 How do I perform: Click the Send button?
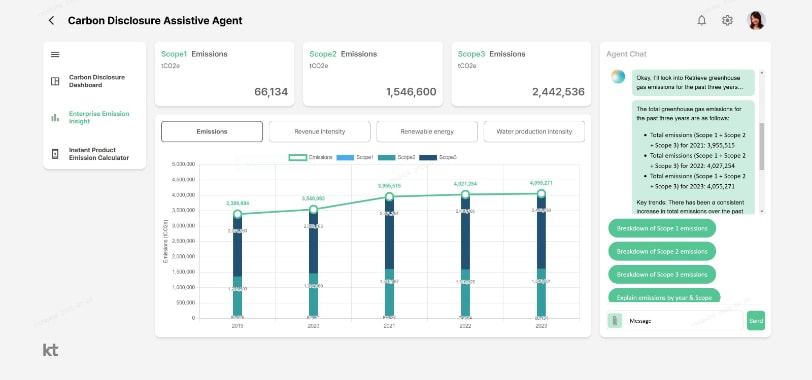756,321
